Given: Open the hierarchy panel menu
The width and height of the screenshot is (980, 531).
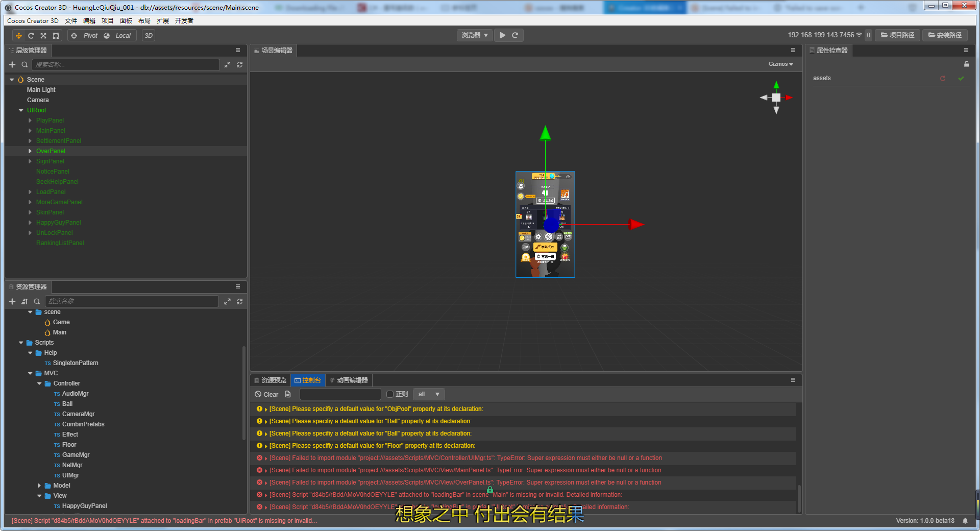Looking at the screenshot, I should click(238, 50).
